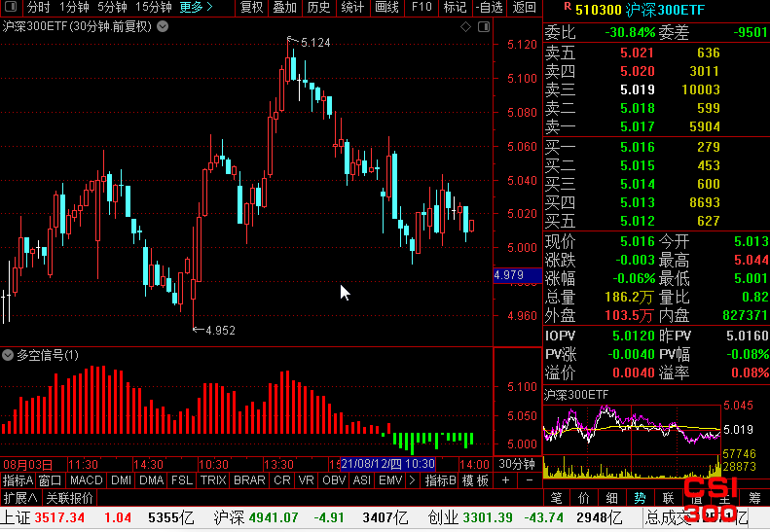This screenshot has height=532, width=770.
Task: Click the 沪深300ETF mini intraday chart
Action: [633, 440]
